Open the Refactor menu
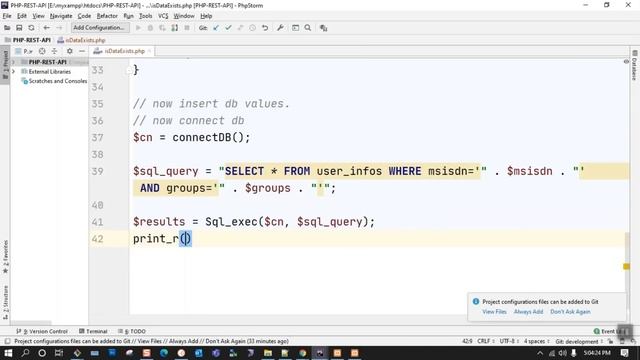This screenshot has height=360, width=640. (x=107, y=16)
